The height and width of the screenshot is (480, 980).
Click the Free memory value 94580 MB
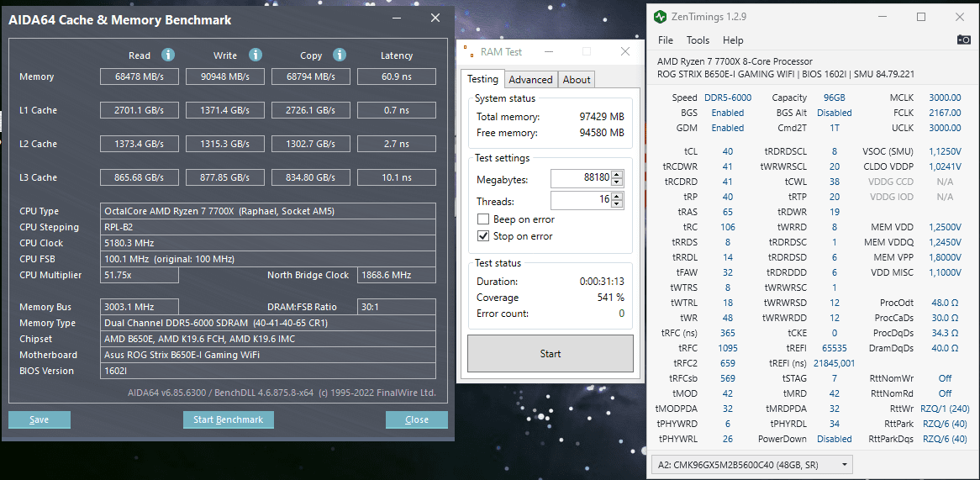(602, 133)
